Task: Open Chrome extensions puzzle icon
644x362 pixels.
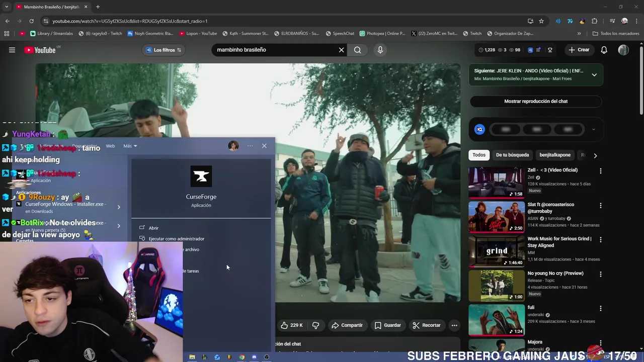Action: point(595,21)
